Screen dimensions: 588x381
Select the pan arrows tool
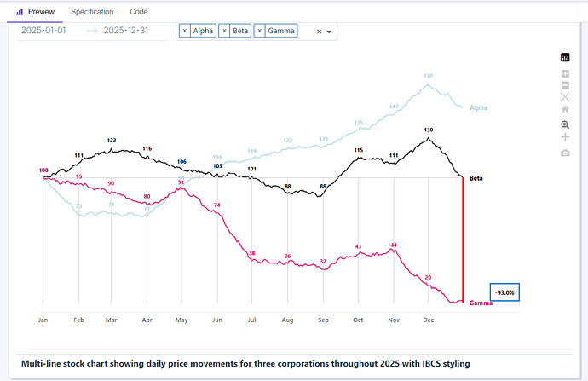tap(565, 137)
